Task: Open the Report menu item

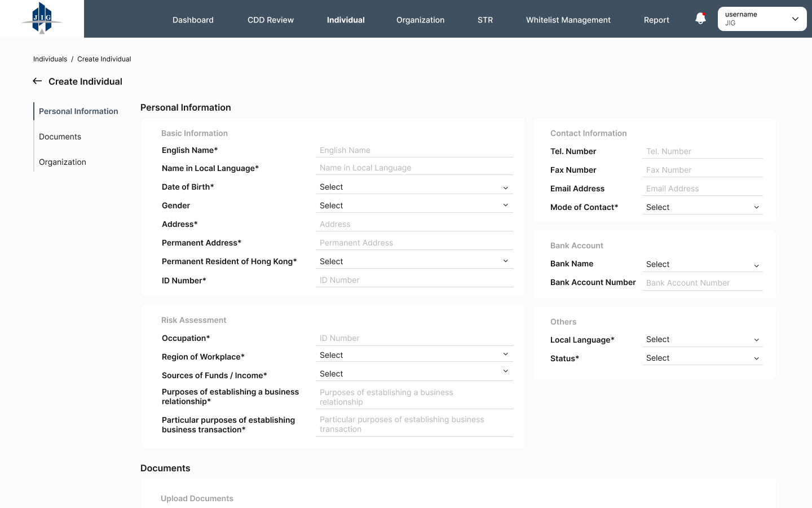Action: click(x=656, y=20)
